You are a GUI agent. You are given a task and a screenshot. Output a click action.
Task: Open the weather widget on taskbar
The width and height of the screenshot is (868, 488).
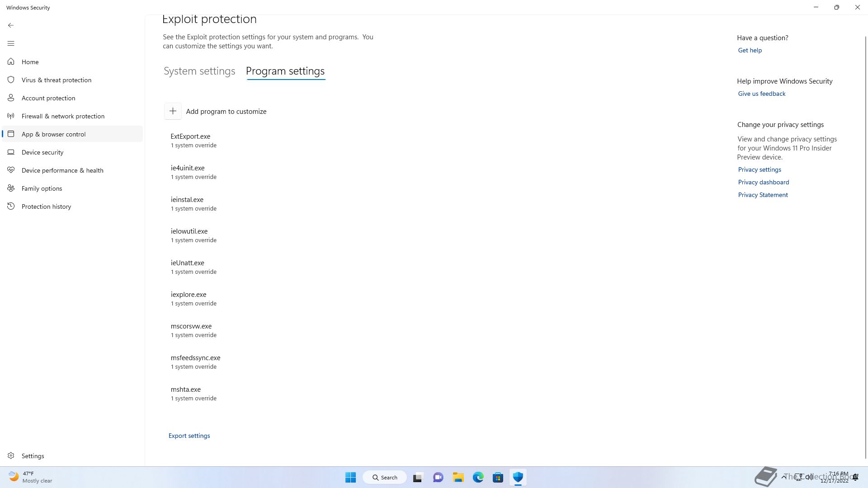point(30,477)
